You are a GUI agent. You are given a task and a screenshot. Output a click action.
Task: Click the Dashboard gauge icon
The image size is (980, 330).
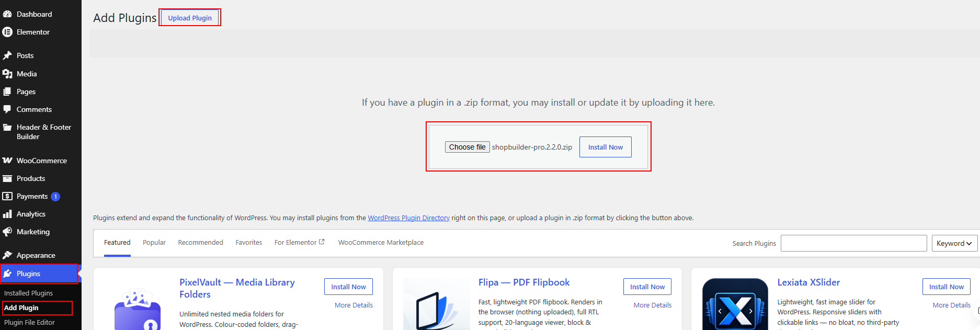tap(7, 14)
